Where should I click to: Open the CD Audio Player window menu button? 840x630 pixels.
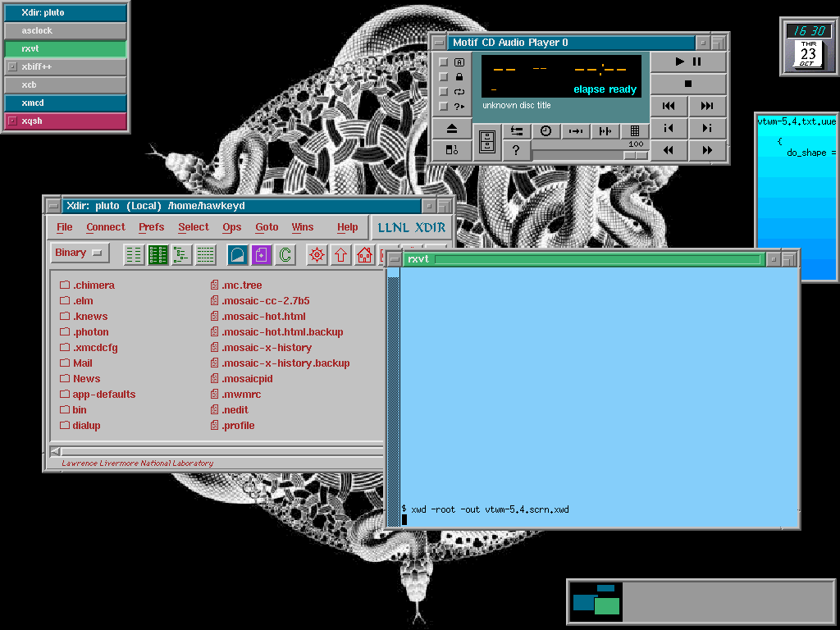440,43
